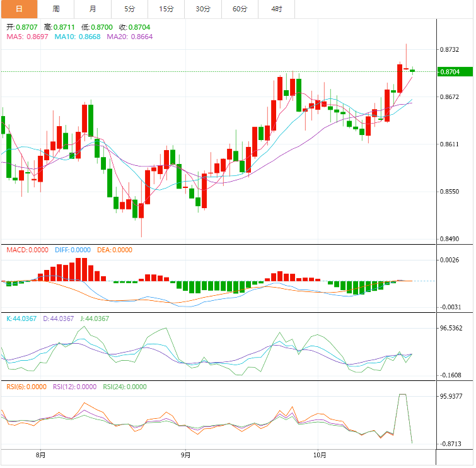The height and width of the screenshot is (468, 476).
Task: Open the 月 (monthly) chart tab
Action: tap(93, 9)
